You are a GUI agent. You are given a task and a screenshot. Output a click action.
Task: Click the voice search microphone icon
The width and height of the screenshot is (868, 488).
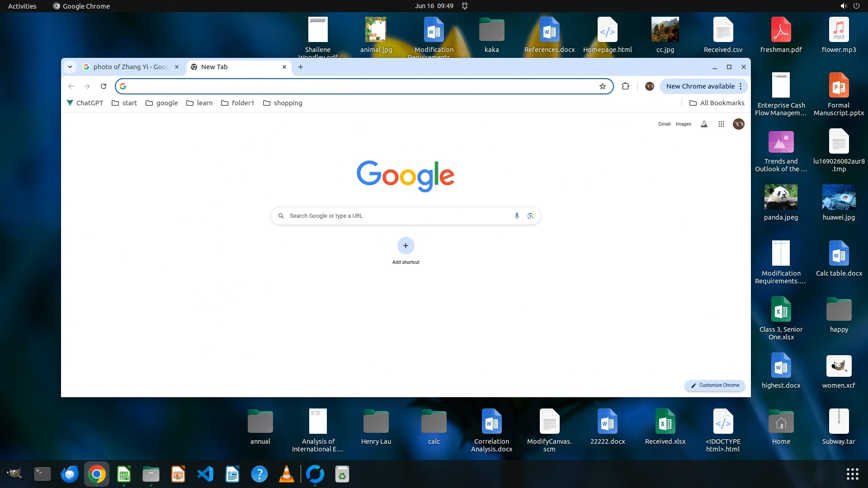[517, 216]
